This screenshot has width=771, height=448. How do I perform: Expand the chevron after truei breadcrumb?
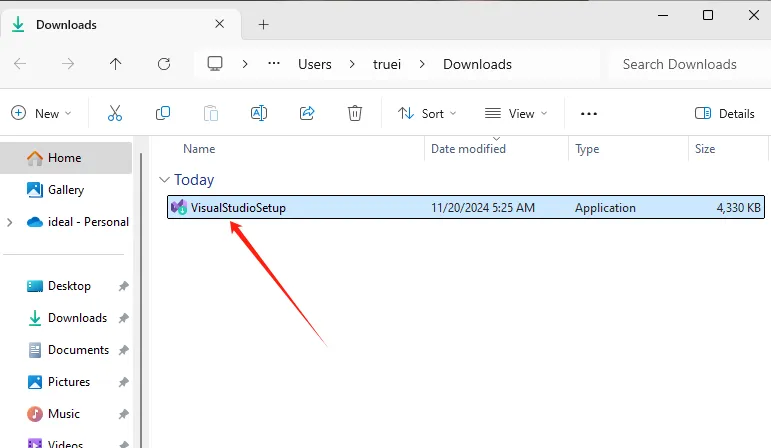[x=422, y=64]
